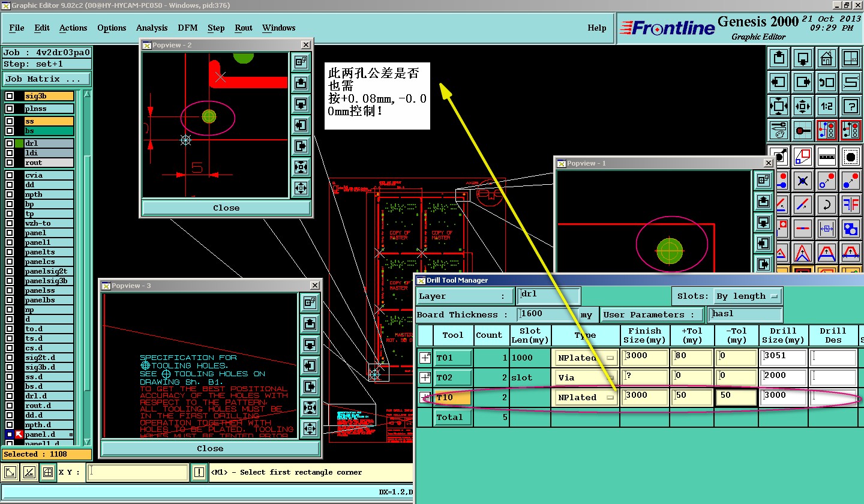Open the Analysis menu

pos(152,28)
